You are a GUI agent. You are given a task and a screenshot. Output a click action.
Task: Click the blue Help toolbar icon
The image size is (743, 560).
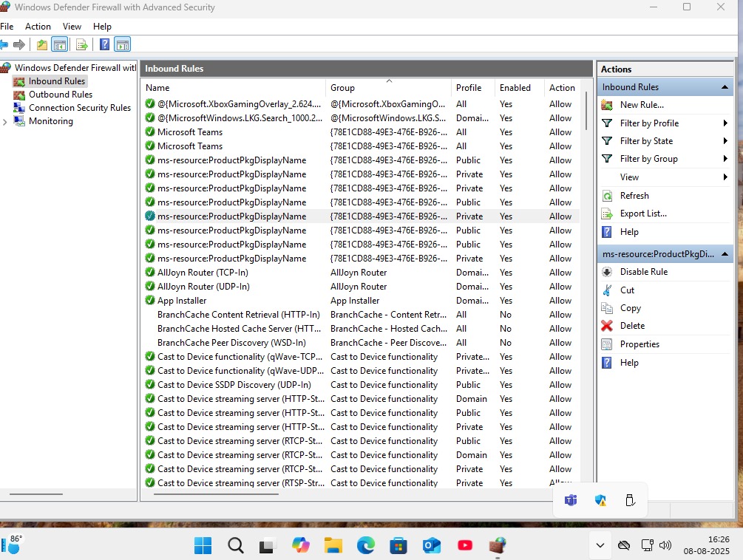click(x=104, y=45)
